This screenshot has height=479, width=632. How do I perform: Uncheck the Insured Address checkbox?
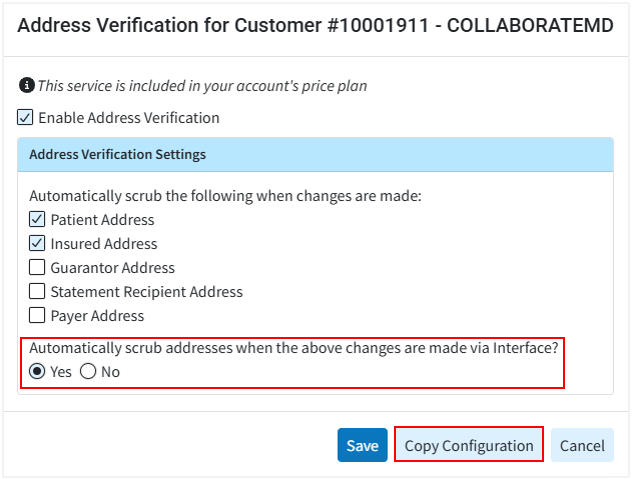(37, 243)
